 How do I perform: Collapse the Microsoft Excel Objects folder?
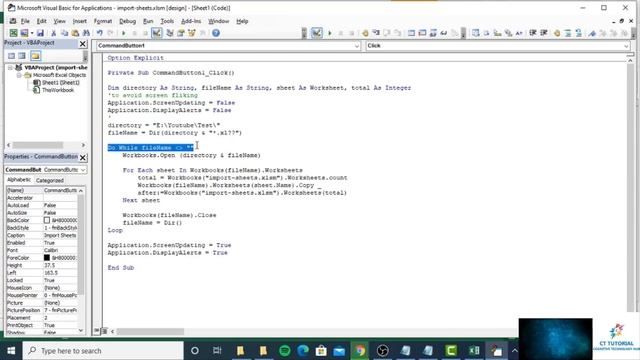pos(19,75)
